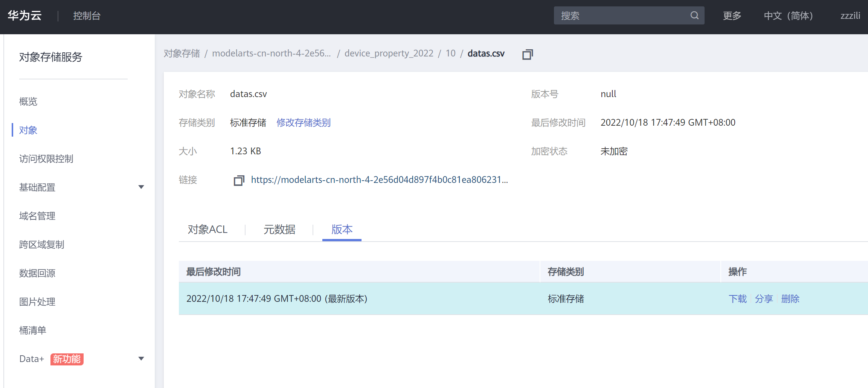868x388 pixels.
Task: Click Data+ in the sidebar
Action: (x=32, y=359)
